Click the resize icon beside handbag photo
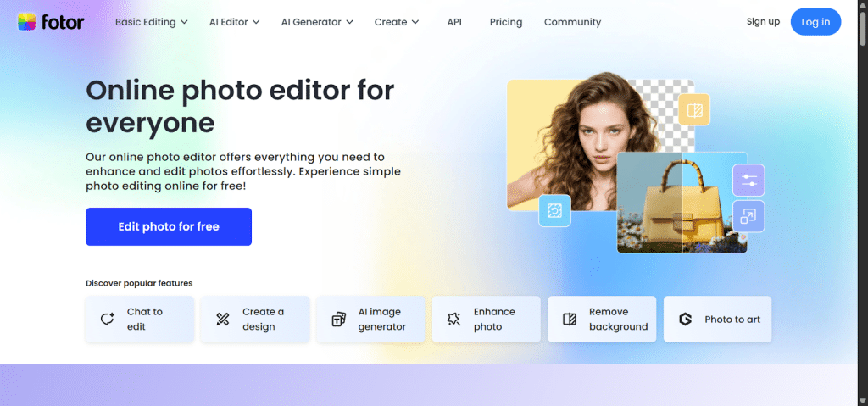 click(748, 216)
